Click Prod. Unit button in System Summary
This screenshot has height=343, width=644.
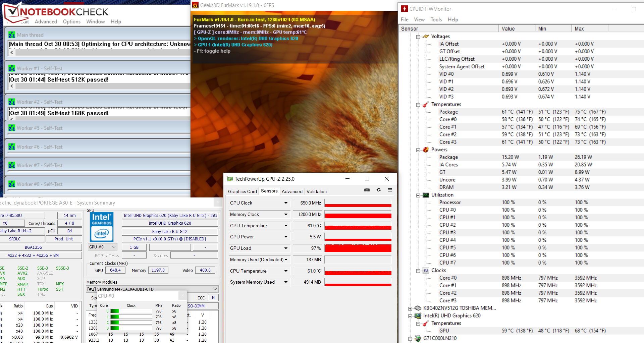coord(64,239)
